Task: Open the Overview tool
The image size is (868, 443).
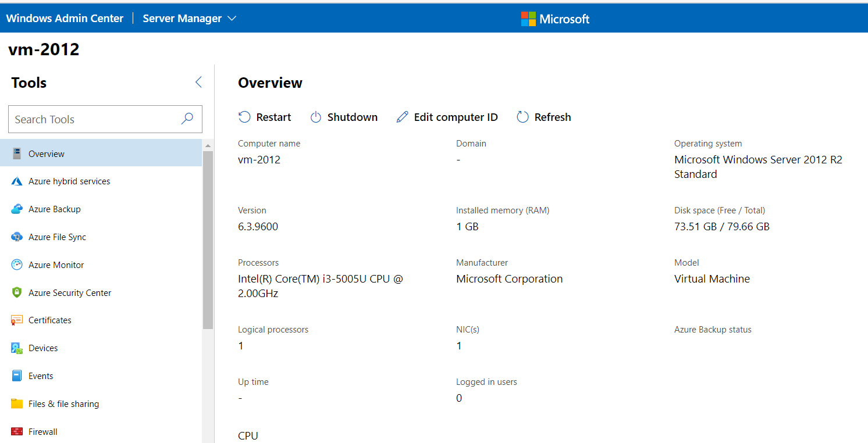Action: (101, 153)
